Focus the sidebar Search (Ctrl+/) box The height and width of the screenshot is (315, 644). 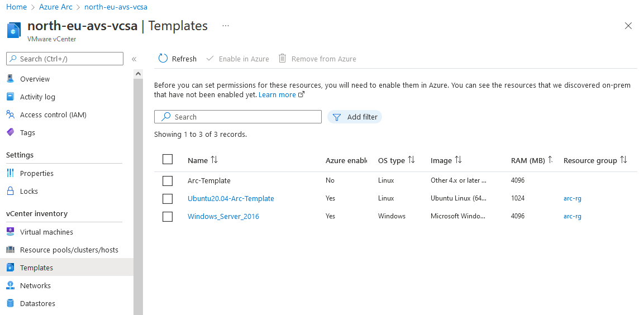65,59
